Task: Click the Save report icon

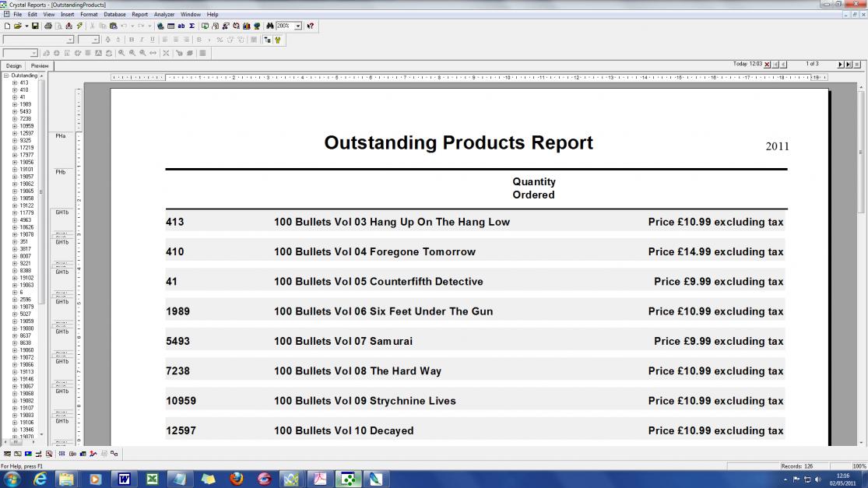Action: point(35,26)
